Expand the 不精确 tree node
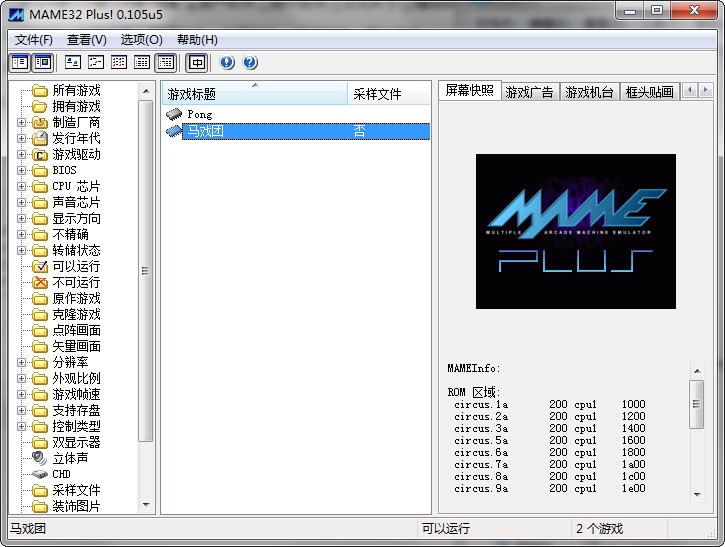Viewport: 725px width, 547px height. pos(21,234)
